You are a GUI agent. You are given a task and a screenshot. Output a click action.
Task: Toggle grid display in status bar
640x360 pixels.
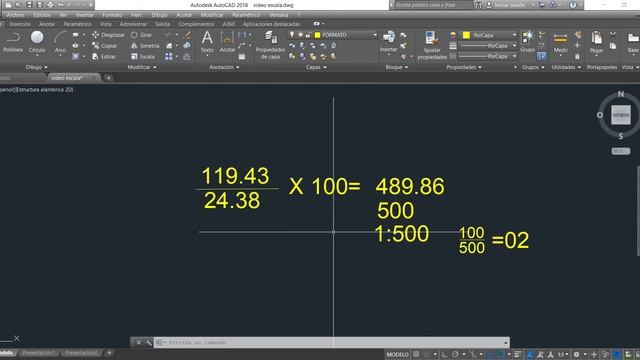pyautogui.click(x=416, y=354)
